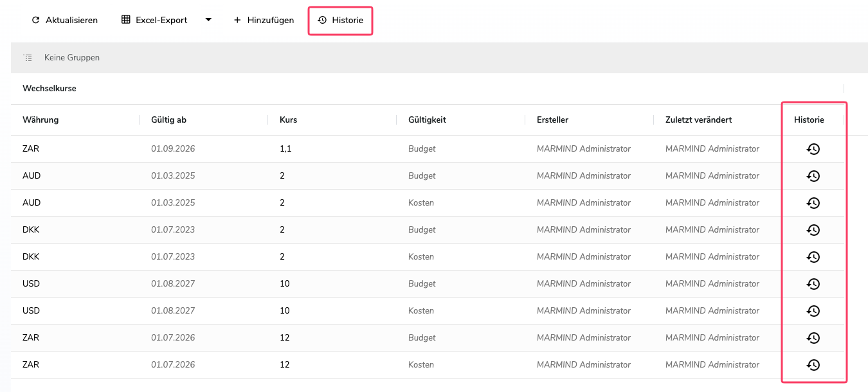Click the grouping icon beside Keine Gruppen

[x=28, y=58]
